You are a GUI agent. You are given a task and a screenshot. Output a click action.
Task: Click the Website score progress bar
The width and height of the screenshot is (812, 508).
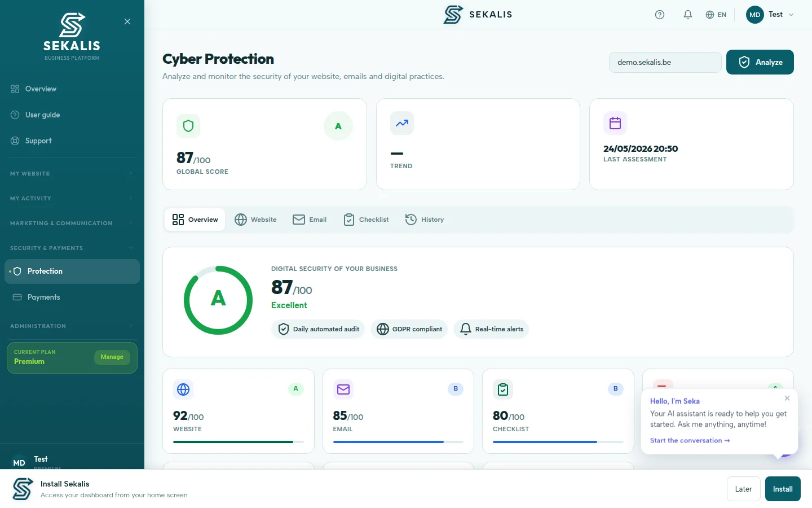239,442
